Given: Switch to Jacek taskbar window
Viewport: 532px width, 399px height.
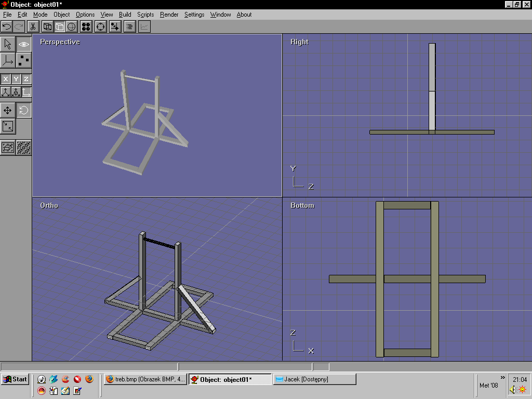Looking at the screenshot, I should 314,379.
